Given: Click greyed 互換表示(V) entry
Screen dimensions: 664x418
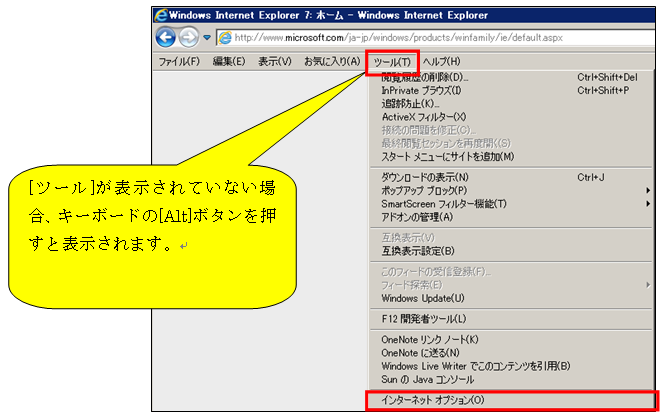Looking at the screenshot, I should pyautogui.click(x=511, y=238).
